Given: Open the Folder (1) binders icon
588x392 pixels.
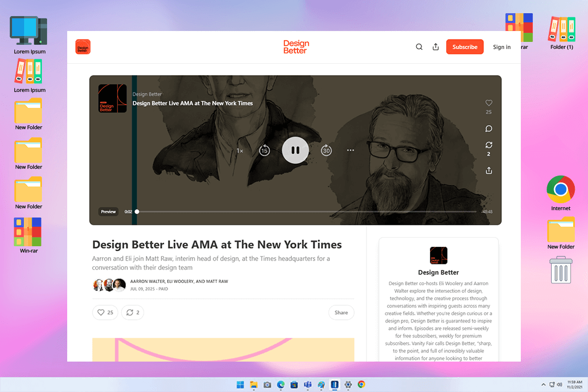Looking at the screenshot, I should point(562,33).
